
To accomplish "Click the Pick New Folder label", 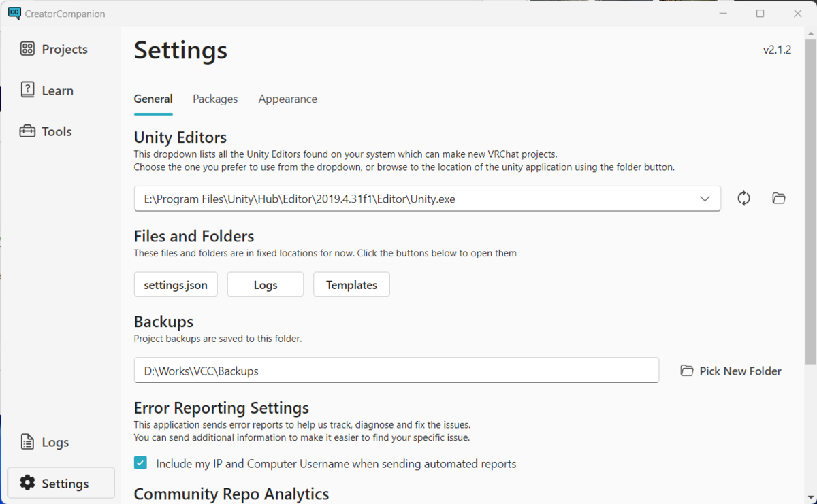I will point(740,371).
